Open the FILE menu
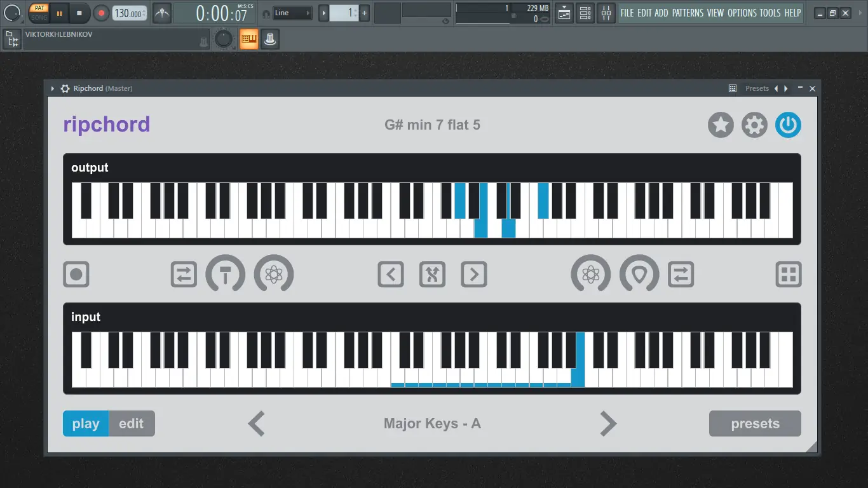 click(x=627, y=13)
